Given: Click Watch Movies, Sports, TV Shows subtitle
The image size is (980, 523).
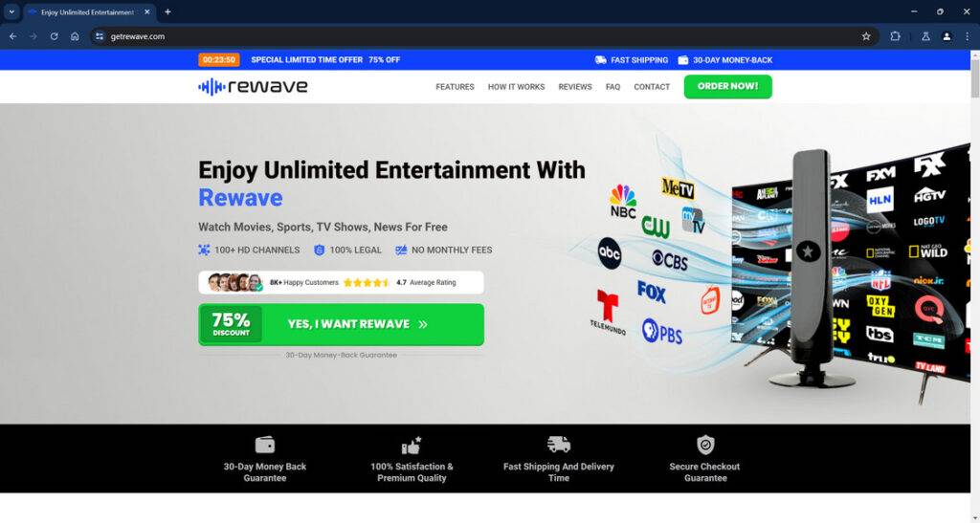Looking at the screenshot, I should tap(323, 228).
